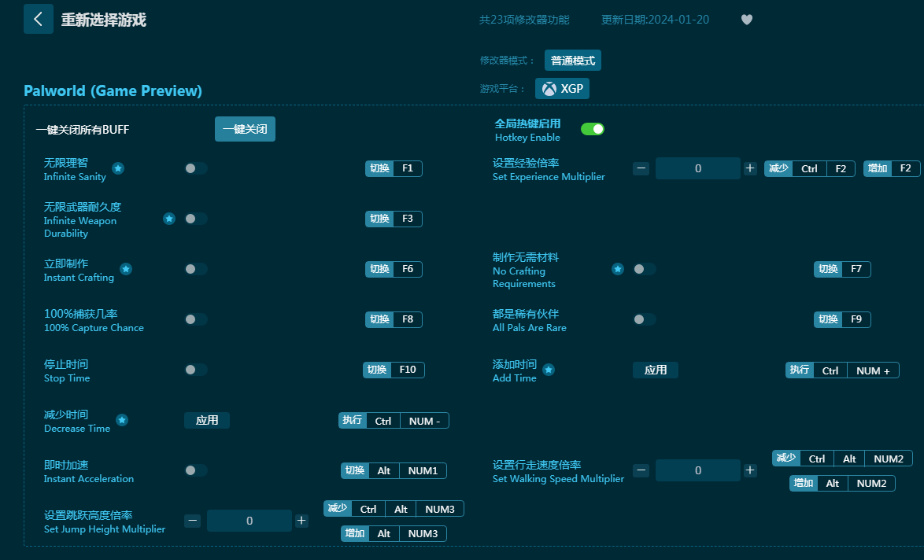This screenshot has height=560, width=924.
Task: Click the 切换 F10 hotkey for Stop Time
Action: click(394, 370)
